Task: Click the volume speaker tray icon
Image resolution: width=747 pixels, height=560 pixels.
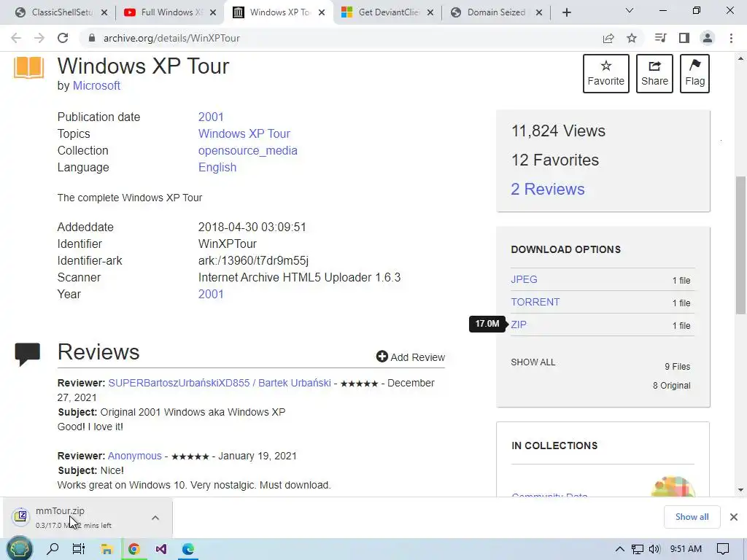Action: 654,549
